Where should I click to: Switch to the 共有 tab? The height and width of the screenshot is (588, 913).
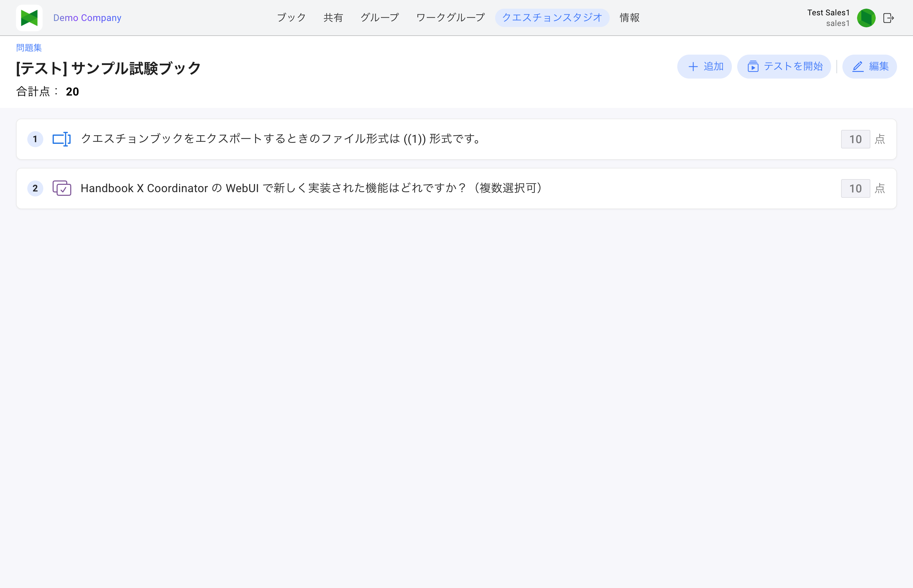coord(333,18)
